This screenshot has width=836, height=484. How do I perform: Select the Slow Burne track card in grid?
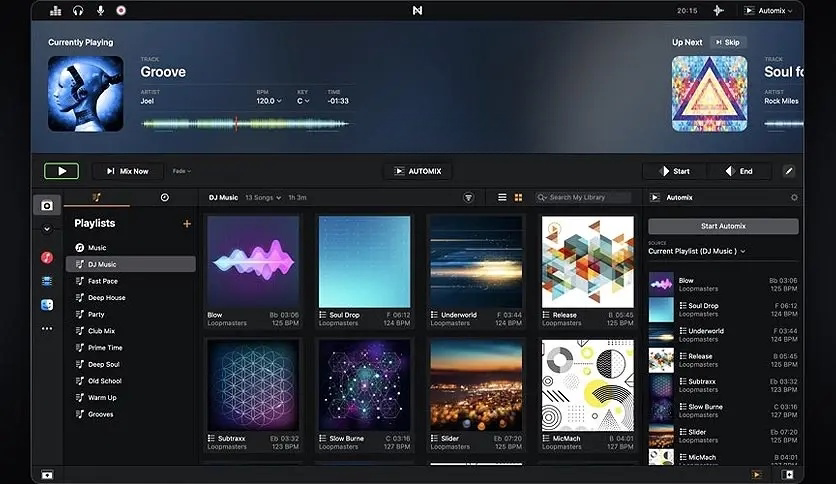pos(365,396)
